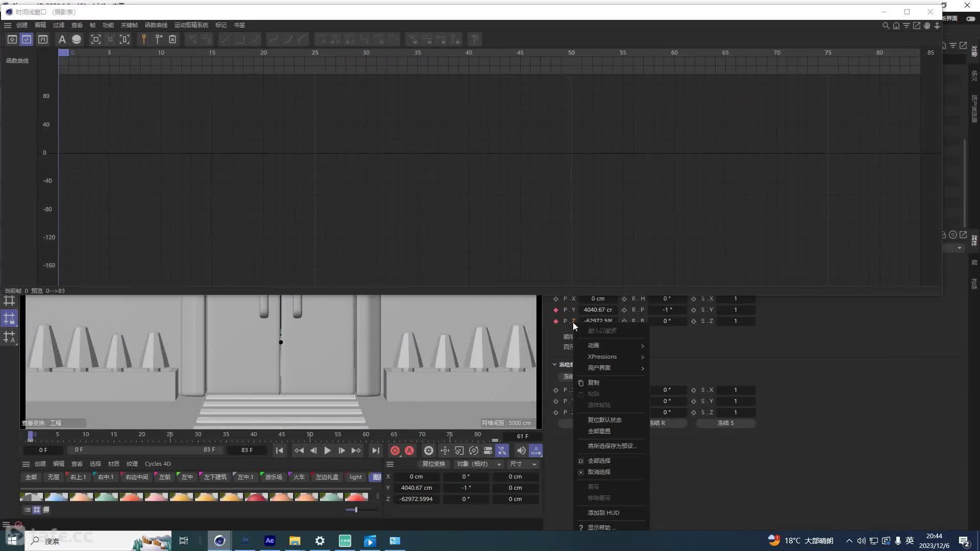Click the yellow marker pin icon

pyautogui.click(x=144, y=39)
